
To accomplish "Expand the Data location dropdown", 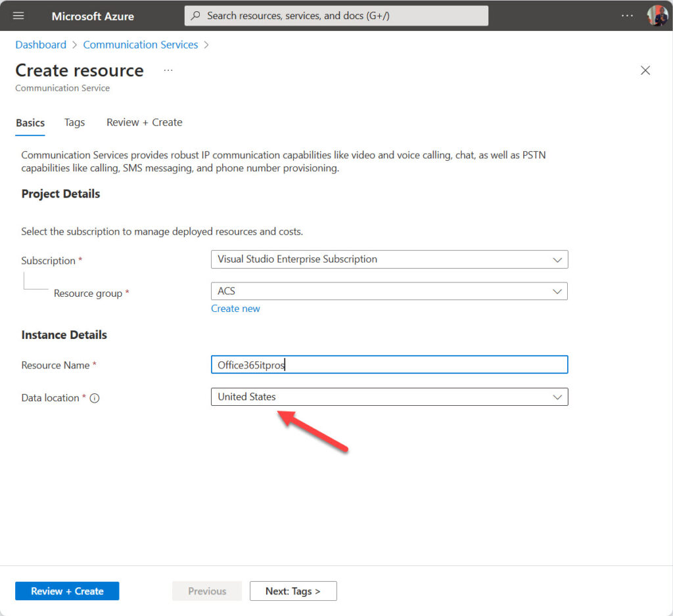I will (389, 397).
